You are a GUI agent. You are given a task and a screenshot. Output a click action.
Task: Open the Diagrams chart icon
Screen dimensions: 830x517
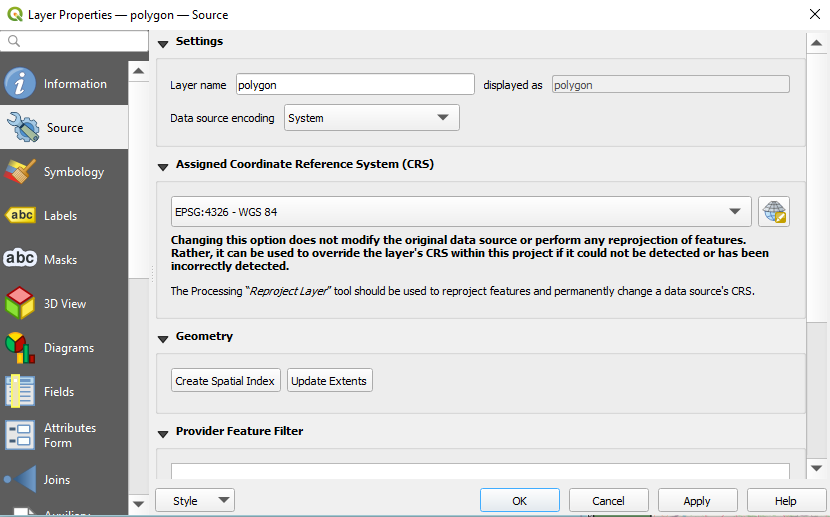tap(21, 348)
